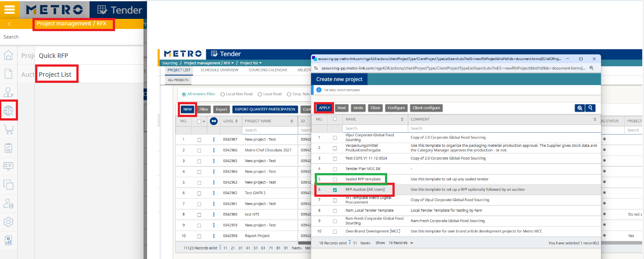Click the Client configure button
Viewport: 644px width, 259px height.
point(426,108)
